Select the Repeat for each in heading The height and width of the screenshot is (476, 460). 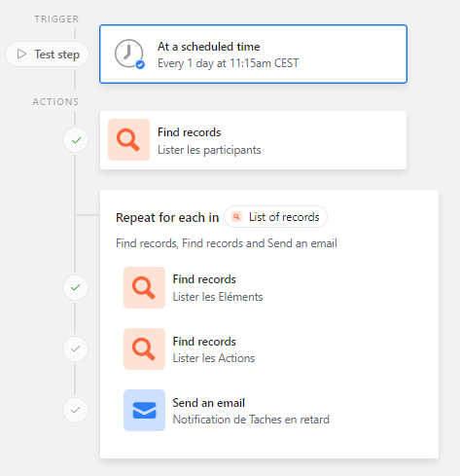click(167, 217)
